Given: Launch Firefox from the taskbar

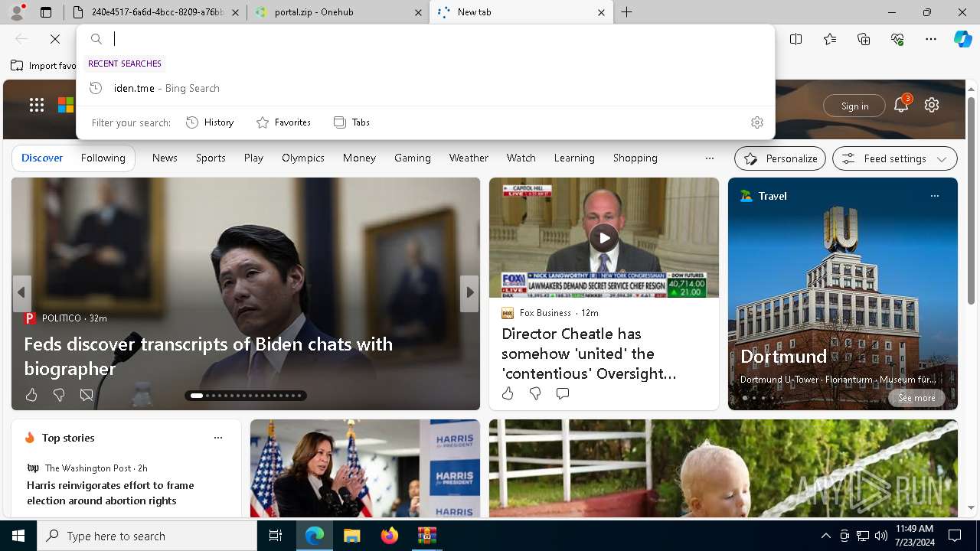Looking at the screenshot, I should (389, 536).
